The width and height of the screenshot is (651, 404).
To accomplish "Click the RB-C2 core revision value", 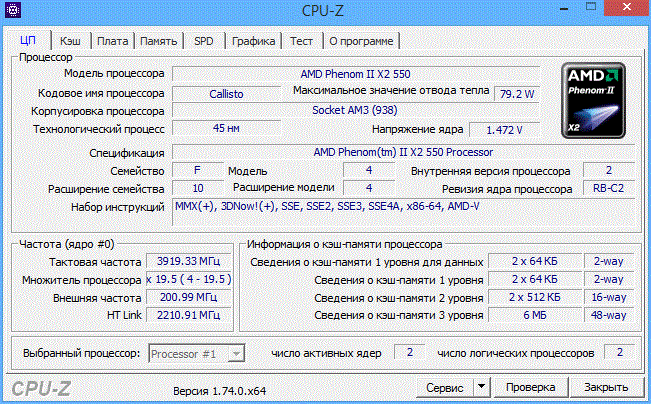I will tap(609, 188).
